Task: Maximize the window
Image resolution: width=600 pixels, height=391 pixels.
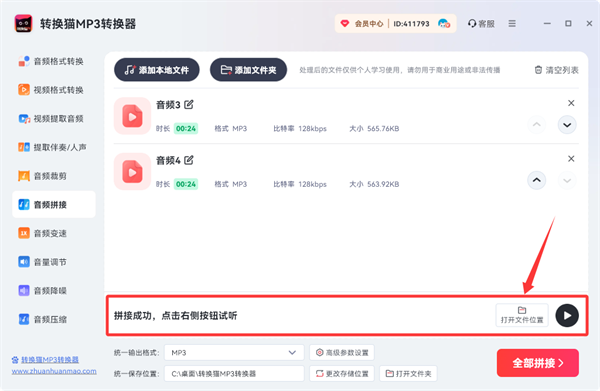Action: (568, 24)
